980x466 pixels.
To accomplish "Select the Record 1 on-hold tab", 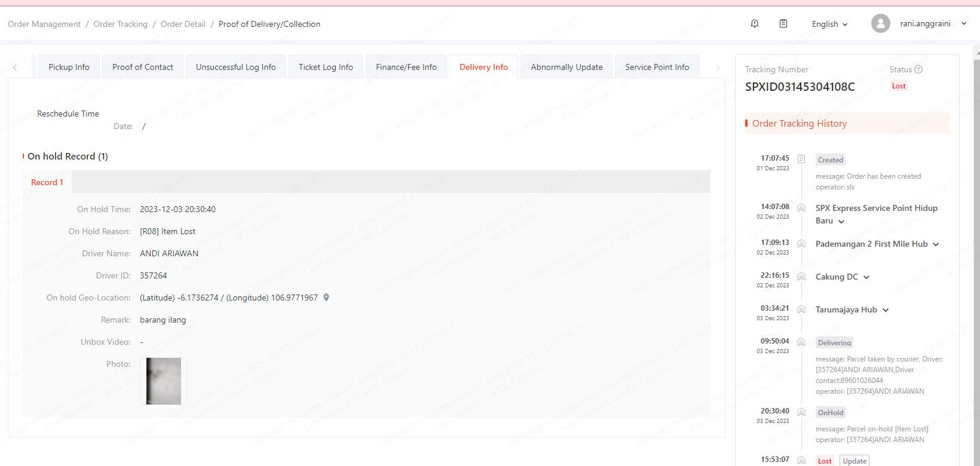I will pos(47,182).
